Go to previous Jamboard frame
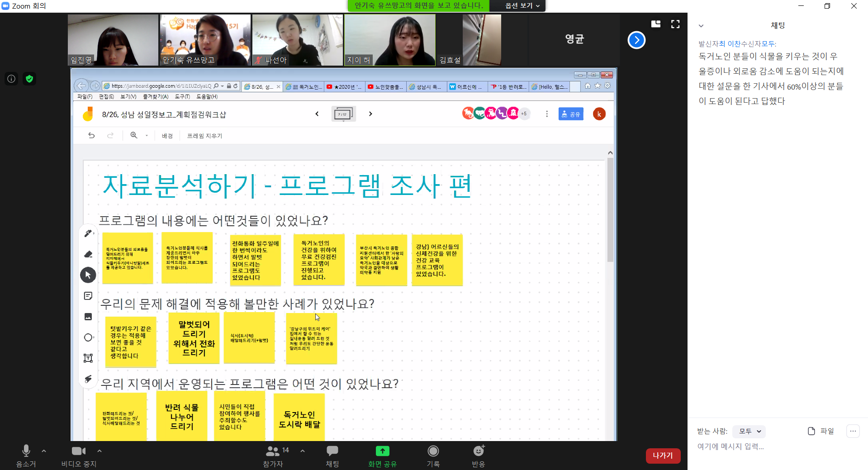This screenshot has height=470, width=868. point(317,114)
